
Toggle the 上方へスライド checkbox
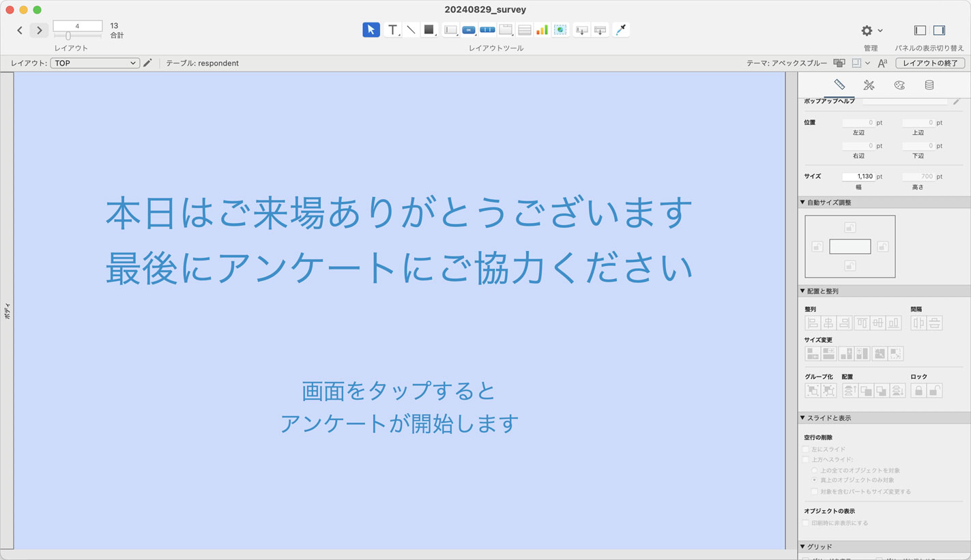tap(806, 460)
